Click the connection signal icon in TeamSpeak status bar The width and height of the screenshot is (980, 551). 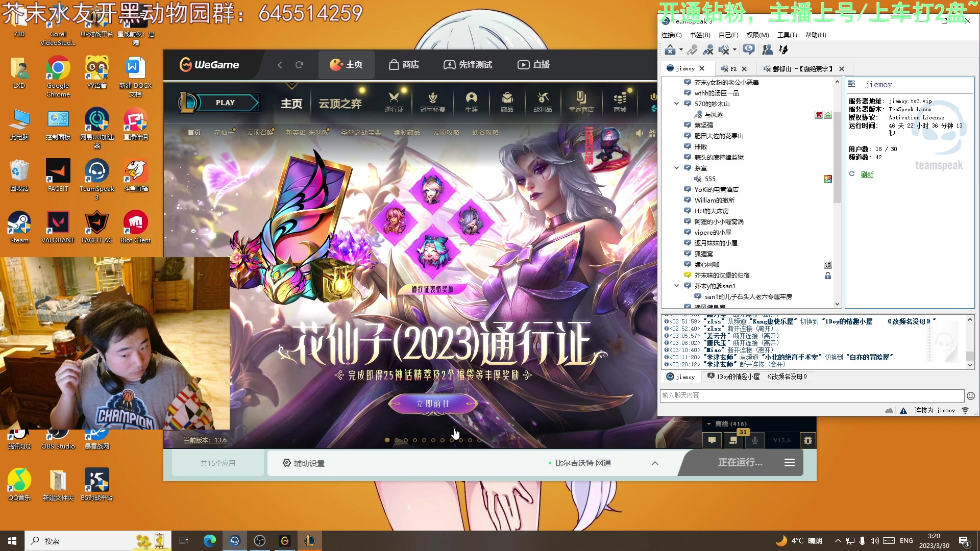click(965, 411)
